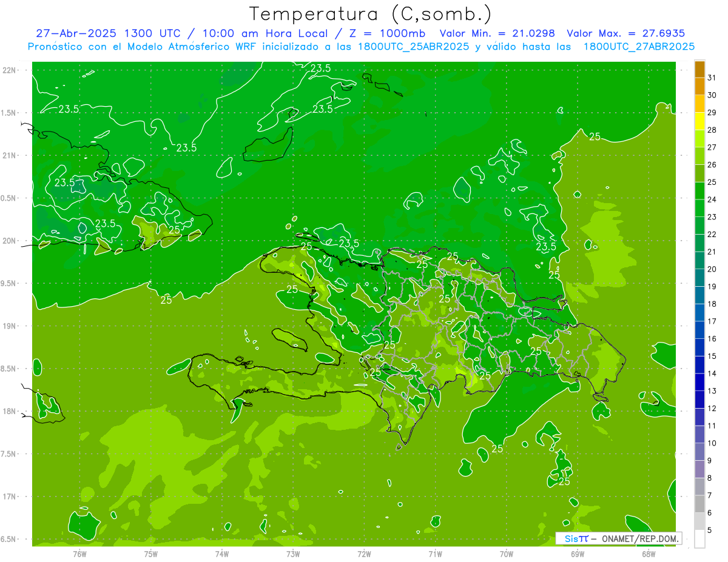Click the longitude axis label '70W'

tap(507, 554)
